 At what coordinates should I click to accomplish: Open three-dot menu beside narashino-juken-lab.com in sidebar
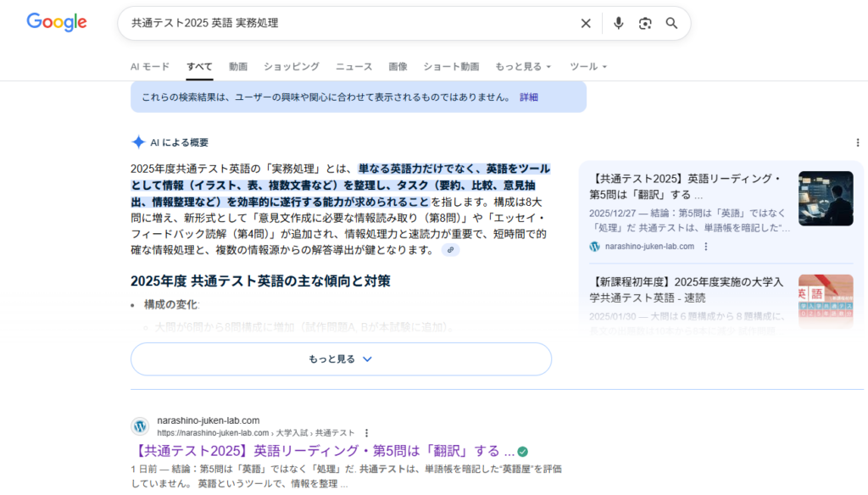pos(706,247)
